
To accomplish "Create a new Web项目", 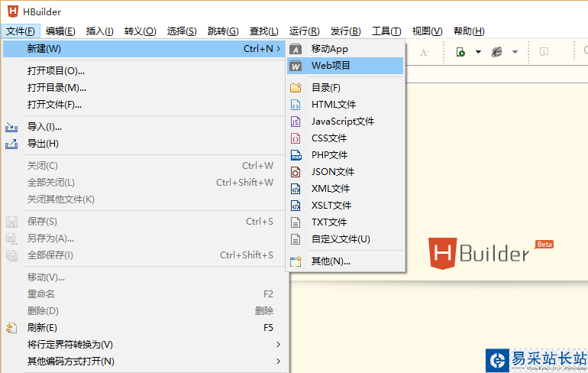I will [x=345, y=66].
